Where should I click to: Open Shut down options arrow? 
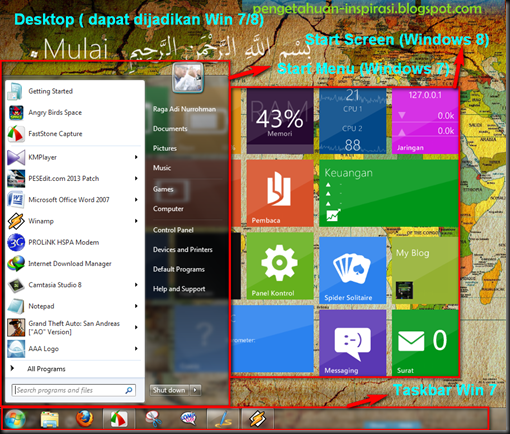(x=196, y=390)
